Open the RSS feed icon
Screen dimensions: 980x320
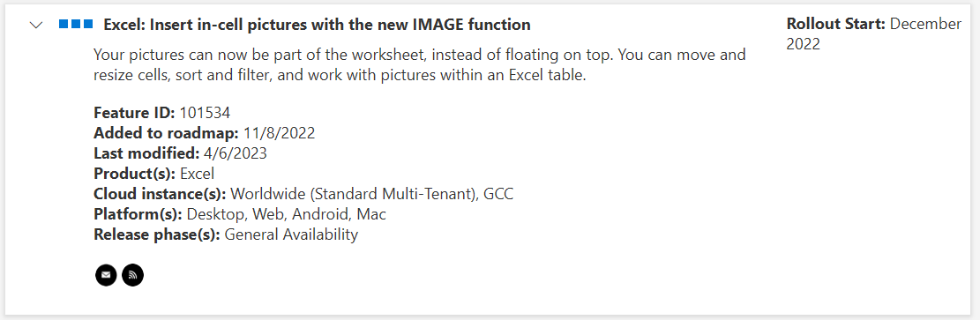[x=132, y=274]
